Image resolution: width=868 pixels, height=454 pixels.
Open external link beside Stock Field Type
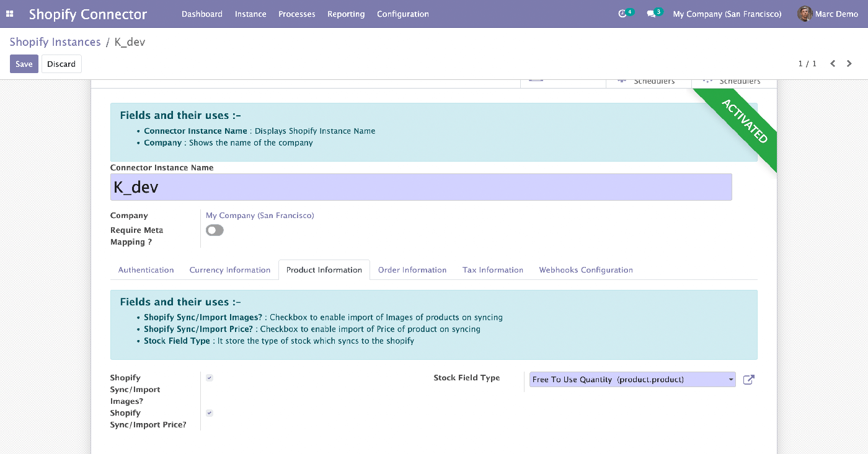[x=748, y=380]
